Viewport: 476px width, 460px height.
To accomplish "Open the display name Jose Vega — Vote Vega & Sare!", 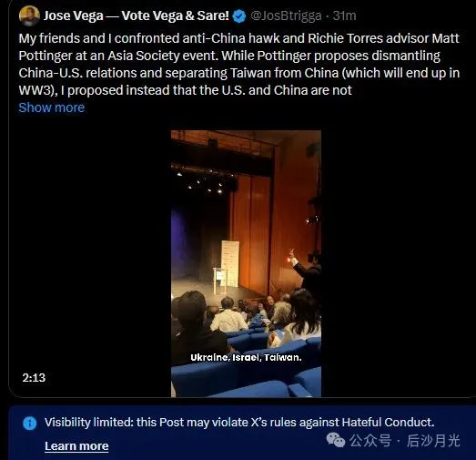I will pos(136,15).
